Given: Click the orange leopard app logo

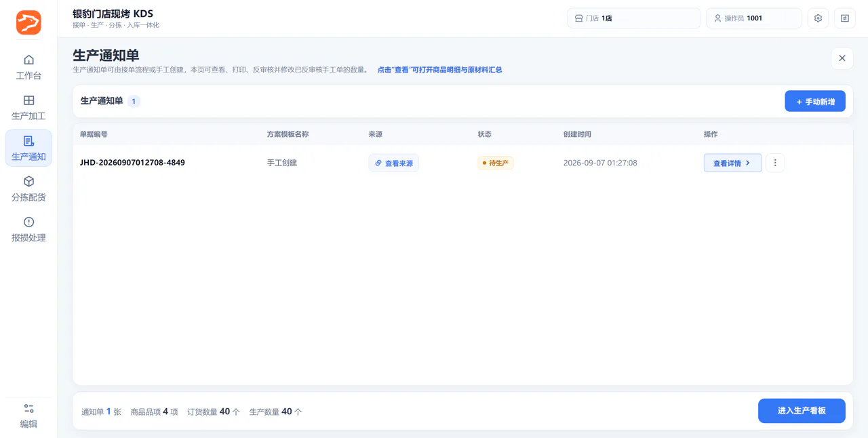Looking at the screenshot, I should point(28,22).
